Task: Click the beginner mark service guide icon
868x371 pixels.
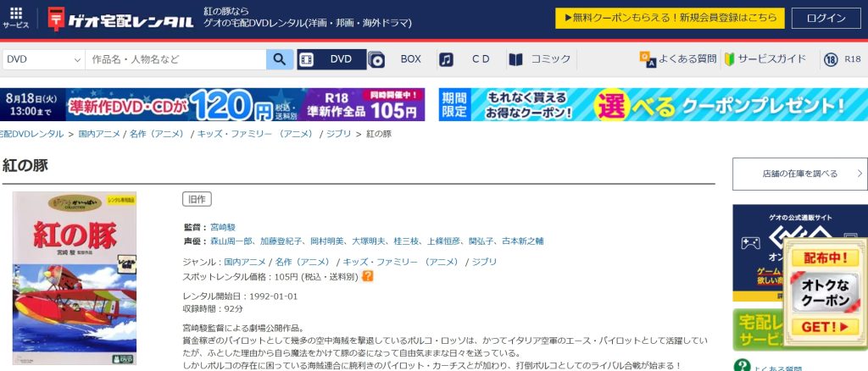Action: (x=729, y=59)
